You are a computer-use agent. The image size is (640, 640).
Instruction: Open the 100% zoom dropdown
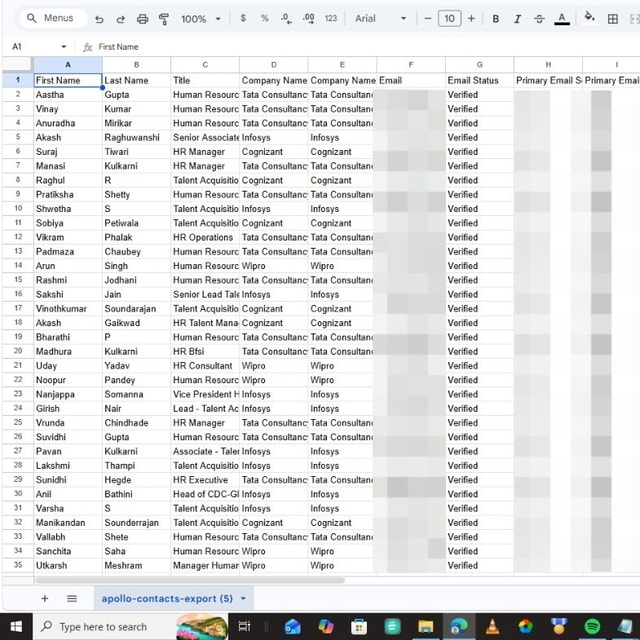(x=201, y=19)
